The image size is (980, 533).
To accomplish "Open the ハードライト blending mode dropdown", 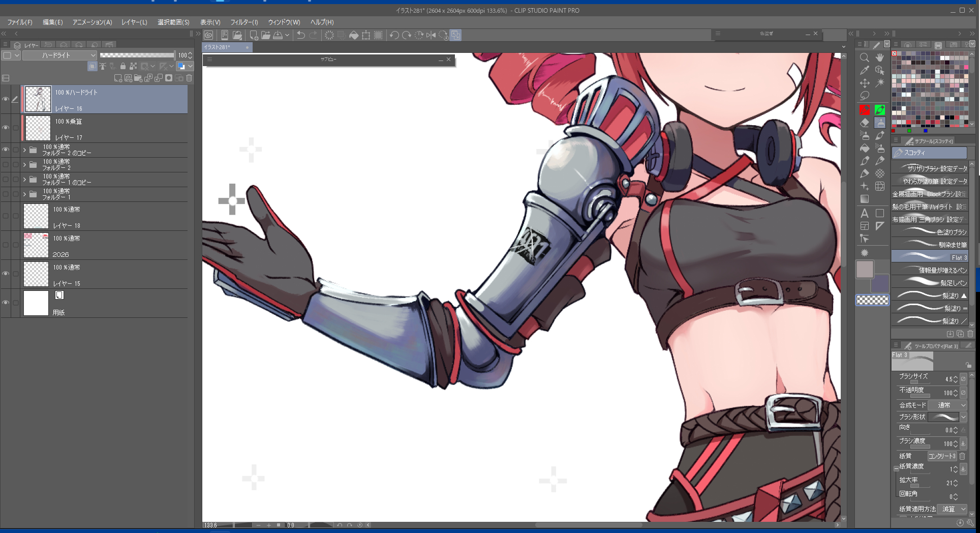I will [x=60, y=55].
